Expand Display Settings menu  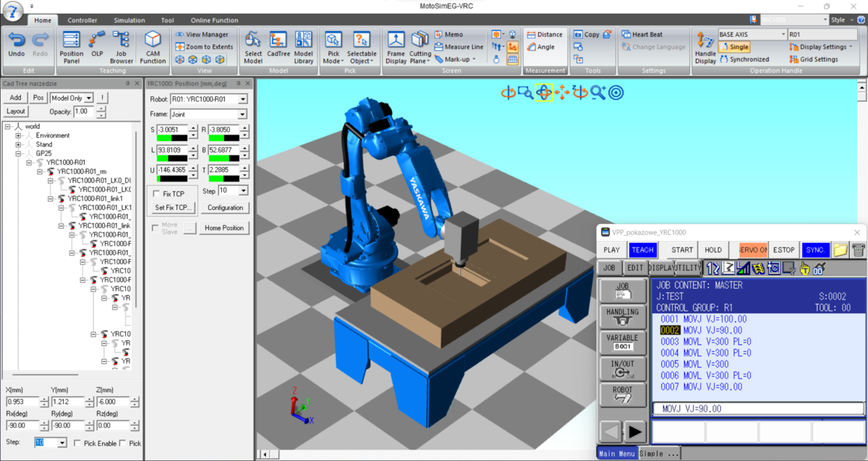pyautogui.click(x=820, y=46)
